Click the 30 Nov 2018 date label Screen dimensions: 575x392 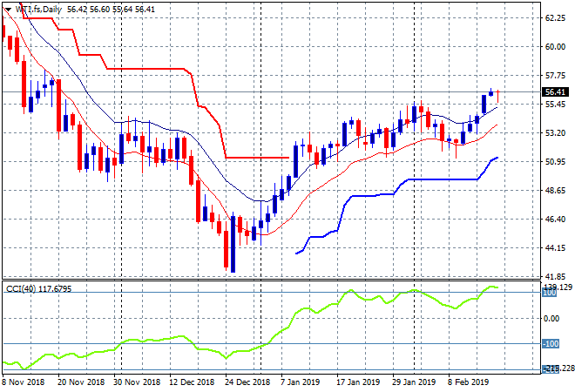coord(137,382)
